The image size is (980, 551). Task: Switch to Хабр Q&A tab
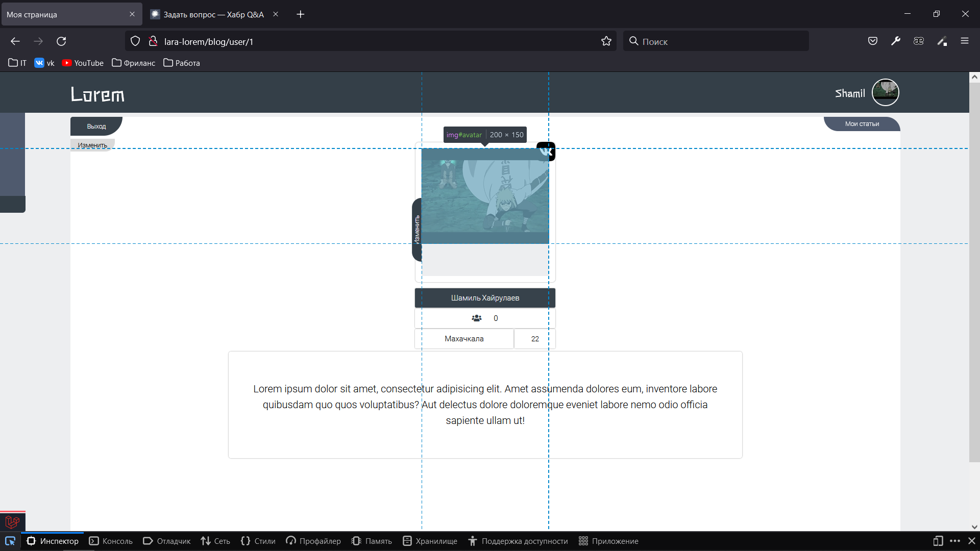tap(214, 14)
